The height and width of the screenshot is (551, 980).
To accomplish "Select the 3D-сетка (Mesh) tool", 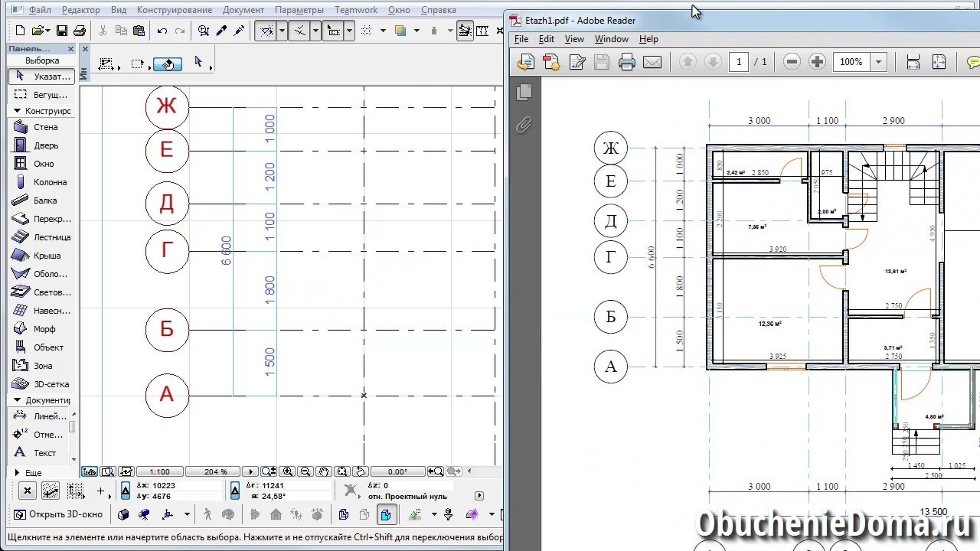I will coord(42,384).
